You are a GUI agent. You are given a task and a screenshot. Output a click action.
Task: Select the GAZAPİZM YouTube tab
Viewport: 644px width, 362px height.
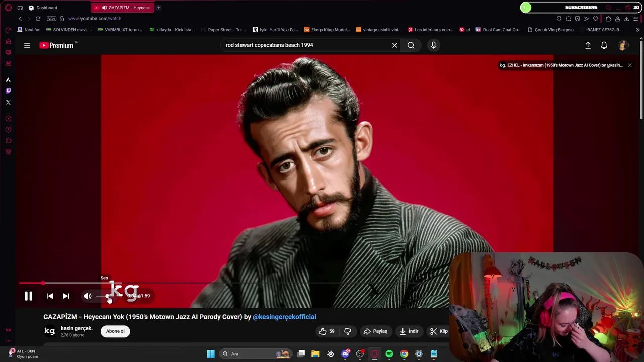click(122, 8)
